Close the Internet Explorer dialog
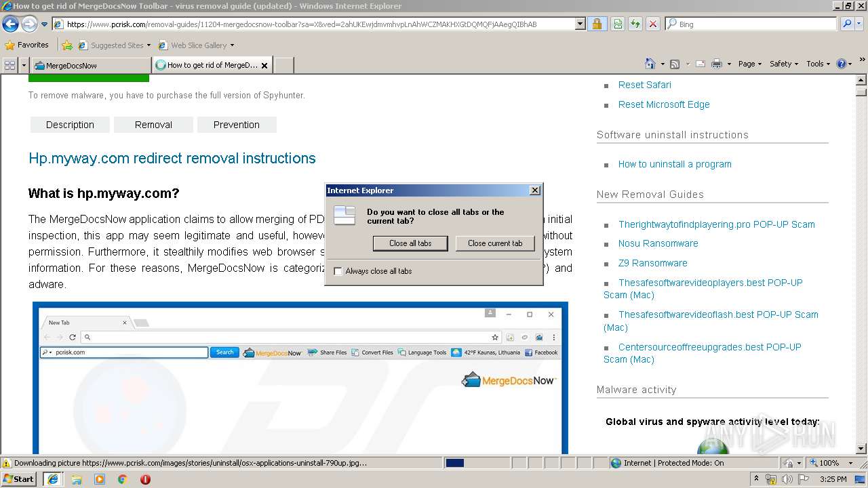868x488 pixels. [534, 190]
